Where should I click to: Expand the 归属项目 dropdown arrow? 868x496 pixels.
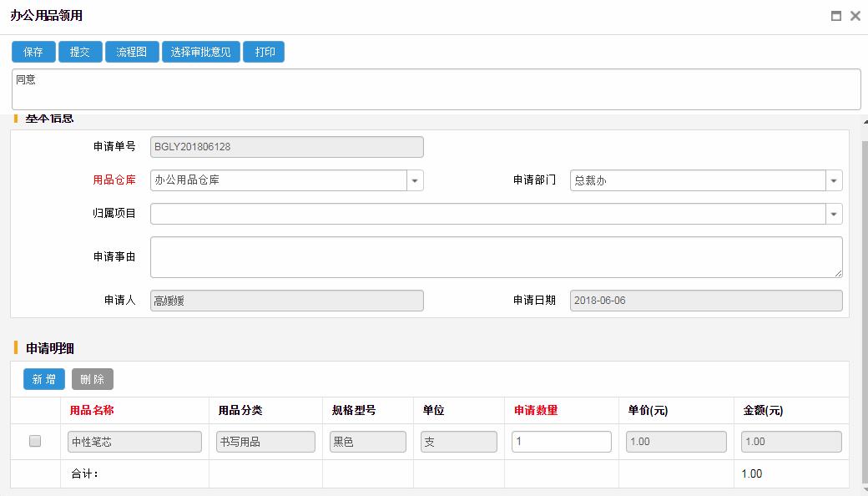click(x=834, y=214)
